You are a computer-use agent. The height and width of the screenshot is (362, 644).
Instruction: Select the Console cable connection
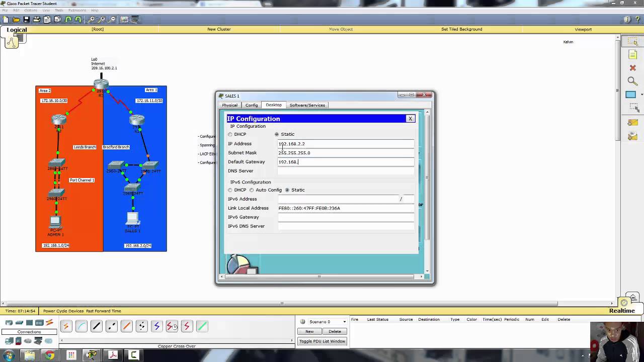click(x=81, y=326)
